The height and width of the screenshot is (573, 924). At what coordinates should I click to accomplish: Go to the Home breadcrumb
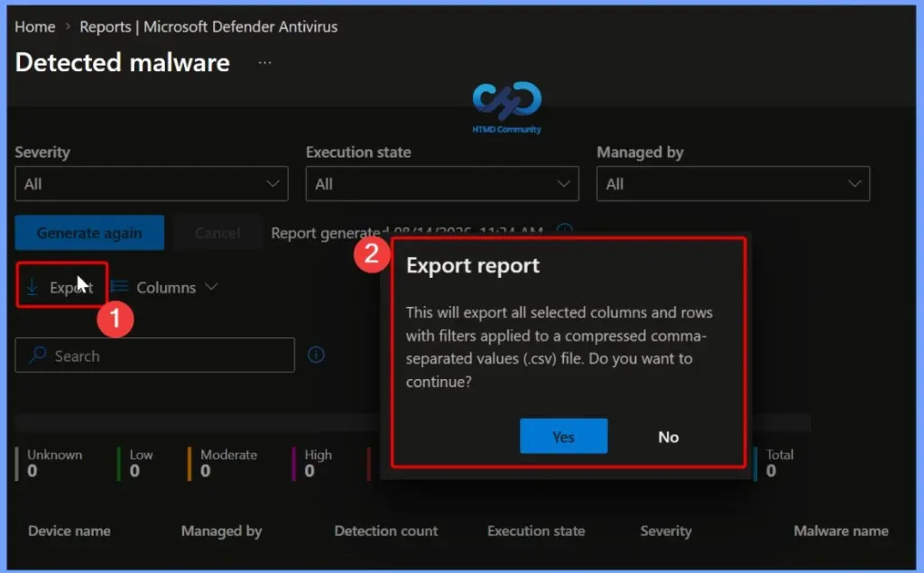click(35, 26)
